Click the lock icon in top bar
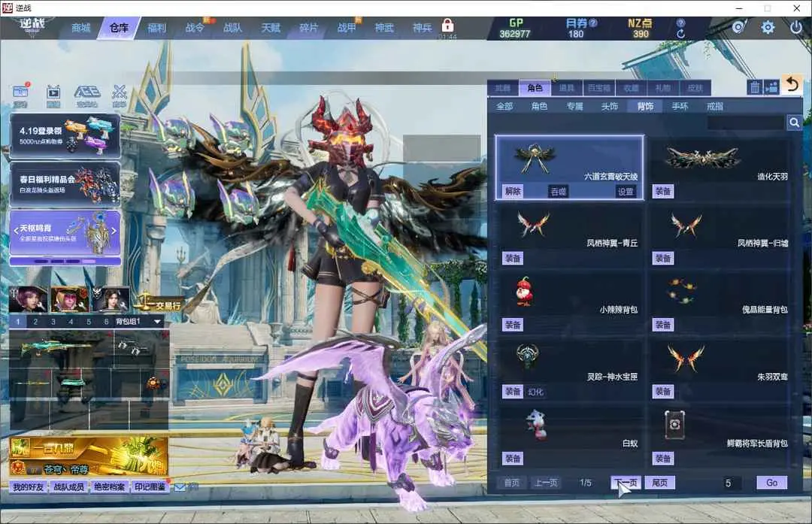The width and height of the screenshot is (812, 524). tap(447, 26)
